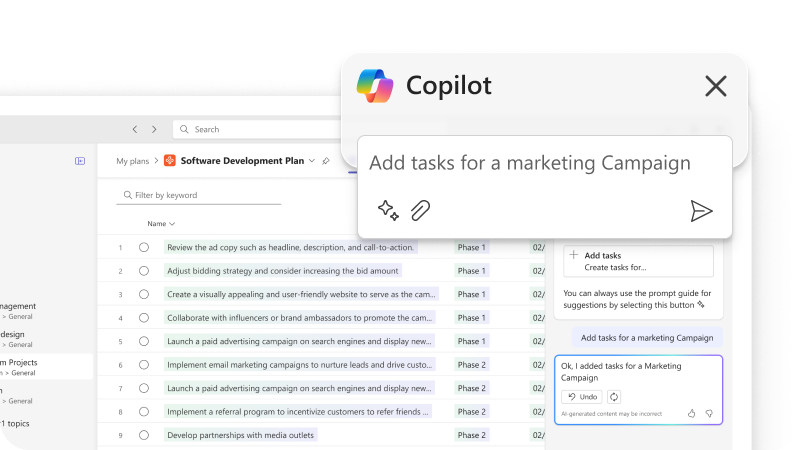Click the Copilot logo icon
Viewport: 800px width, 450px height.
coord(375,86)
